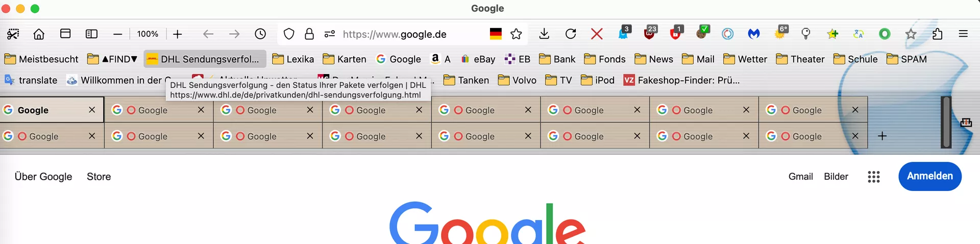
Task: Bookmark this page with the star
Action: [516, 34]
